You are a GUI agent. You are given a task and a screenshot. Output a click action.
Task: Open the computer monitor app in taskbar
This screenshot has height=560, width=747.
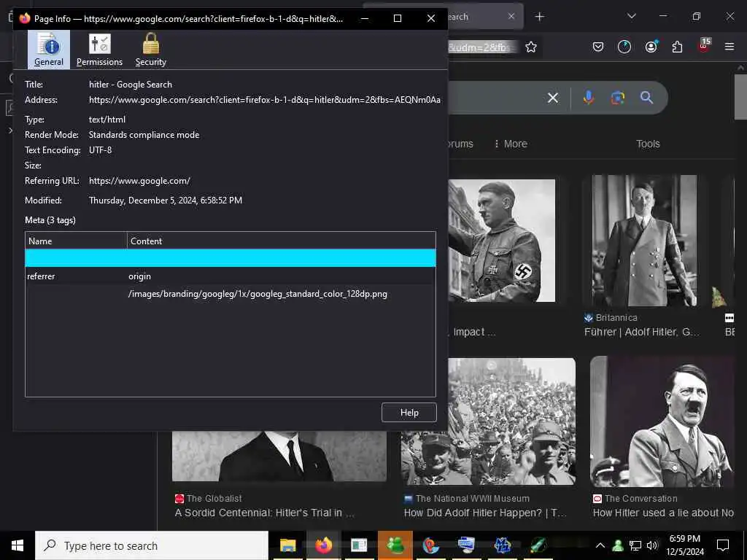point(466,545)
